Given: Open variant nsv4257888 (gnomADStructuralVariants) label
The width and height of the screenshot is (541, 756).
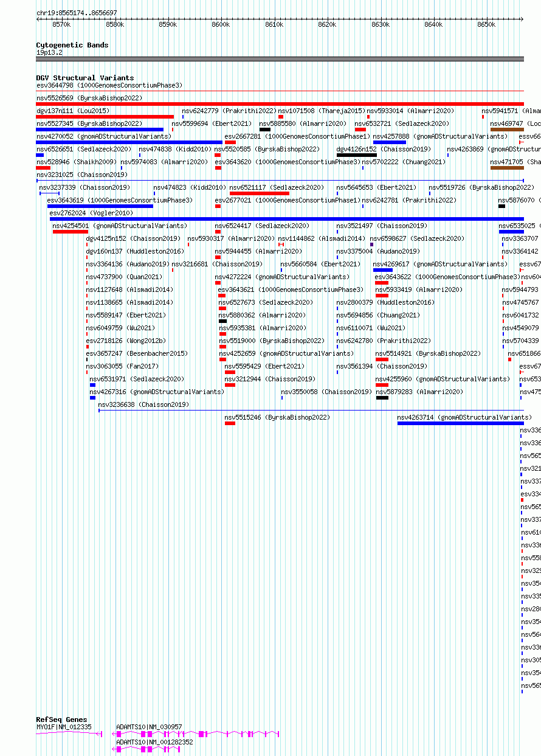Looking at the screenshot, I should click(x=440, y=137).
